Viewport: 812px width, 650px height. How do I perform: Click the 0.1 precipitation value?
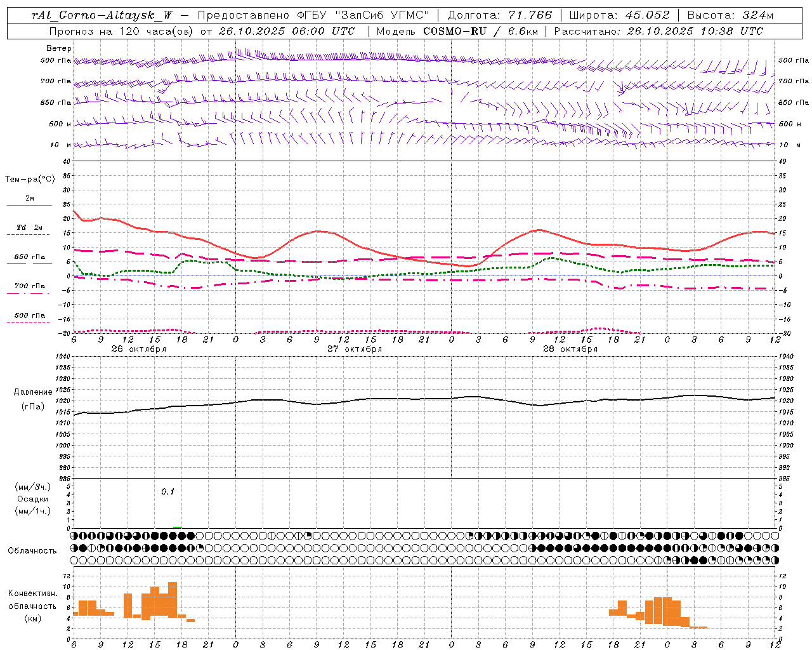click(167, 491)
